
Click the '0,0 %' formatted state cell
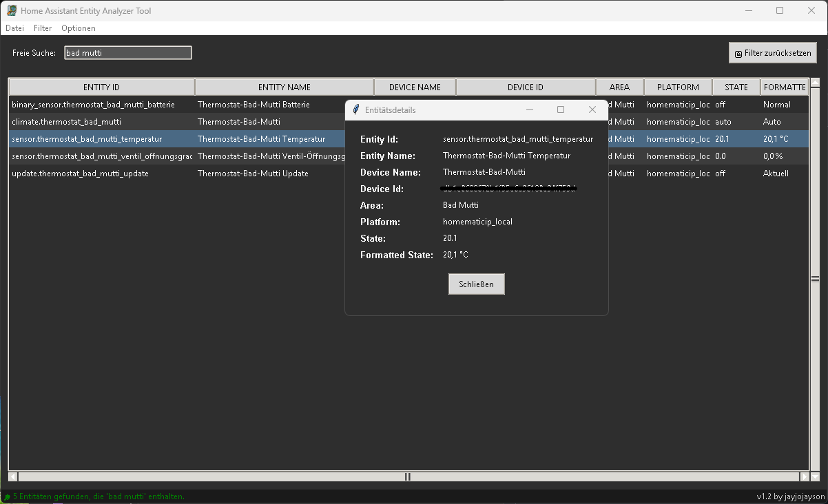point(773,156)
